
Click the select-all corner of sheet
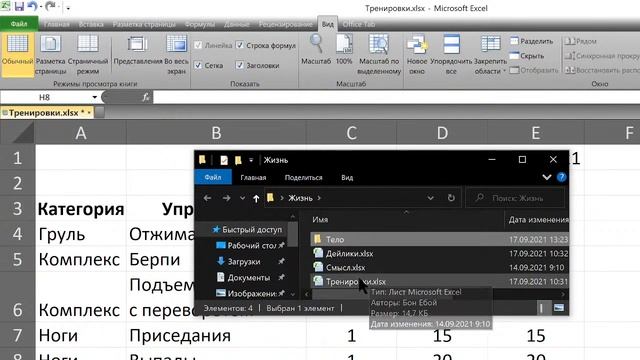pos(17,133)
